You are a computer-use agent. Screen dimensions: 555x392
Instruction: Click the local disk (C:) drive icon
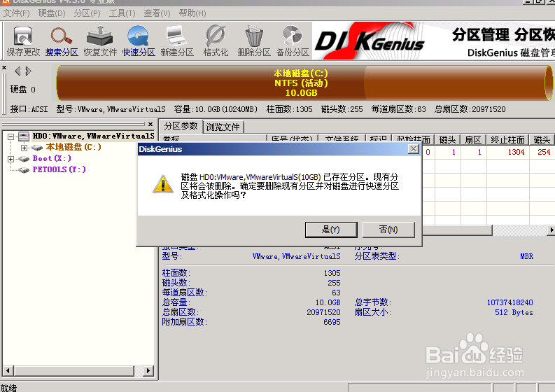pos(37,147)
